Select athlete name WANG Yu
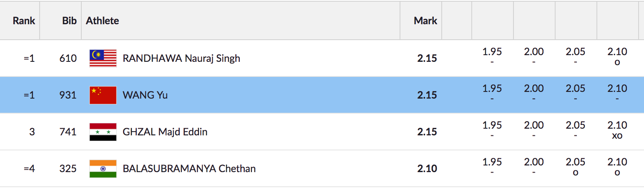 click(145, 95)
